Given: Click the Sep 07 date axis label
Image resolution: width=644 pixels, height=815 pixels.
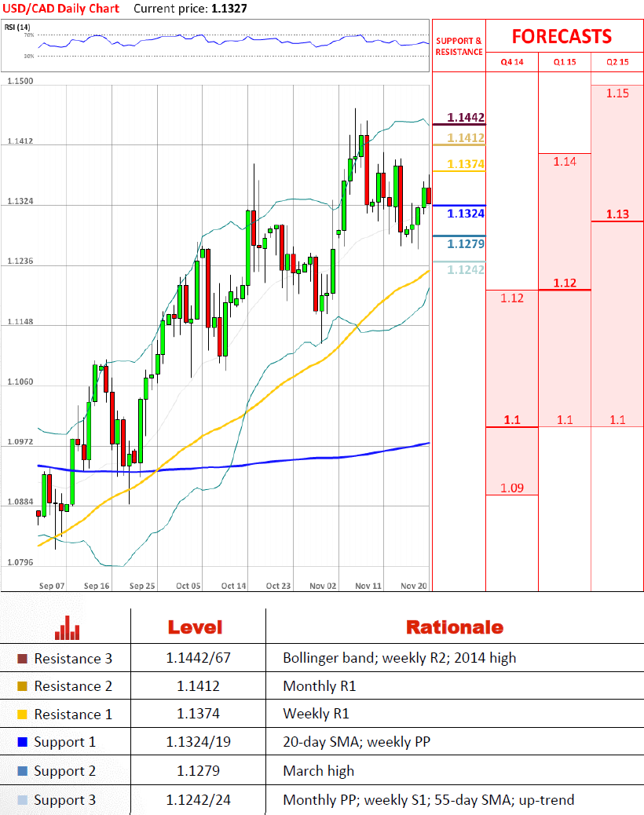Looking at the screenshot, I should [x=52, y=586].
